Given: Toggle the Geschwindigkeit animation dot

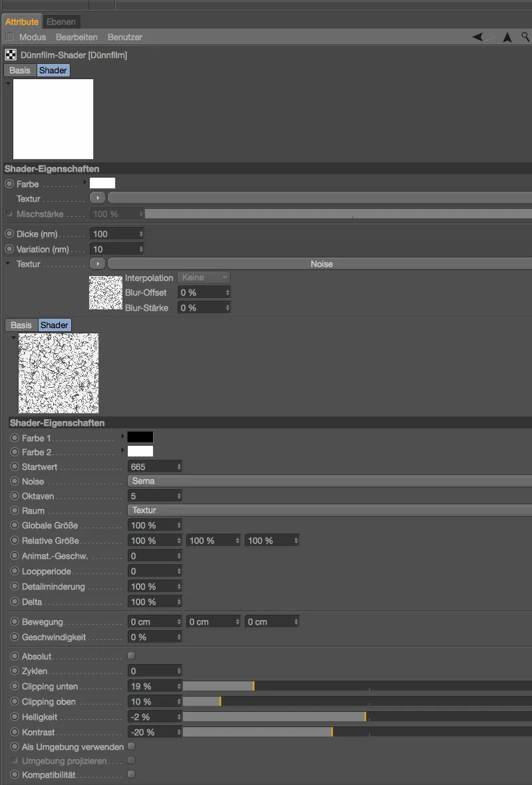Looking at the screenshot, I should (x=15, y=637).
